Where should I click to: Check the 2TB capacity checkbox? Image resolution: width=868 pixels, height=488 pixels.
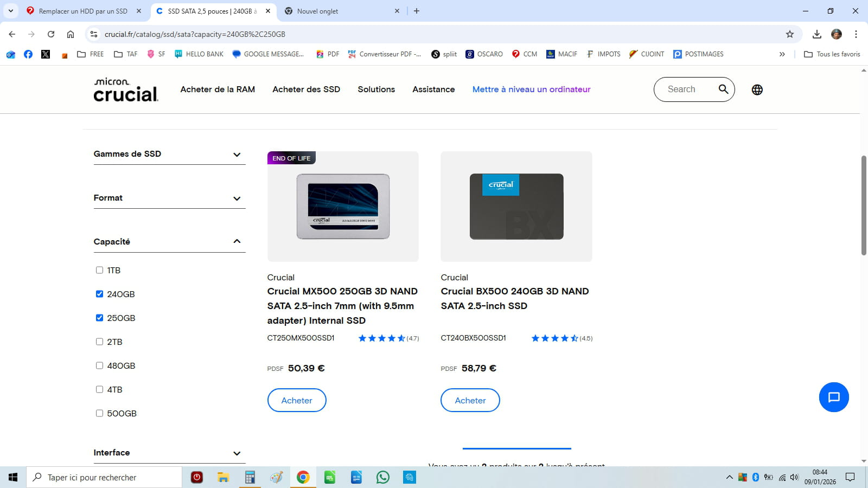[99, 342]
